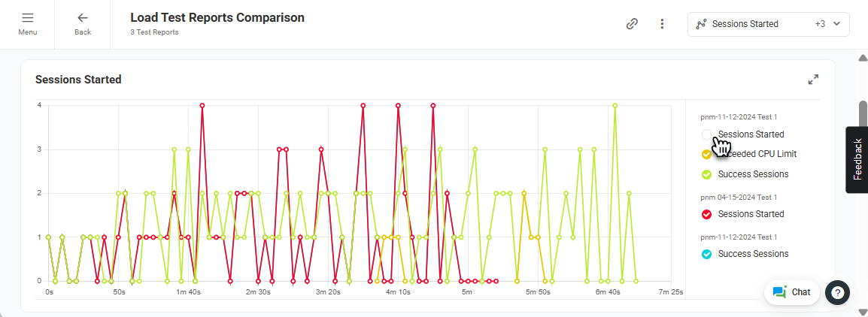Click the Load Test Reports Comparison title
Screen dimensions: 868x317
pyautogui.click(x=217, y=18)
